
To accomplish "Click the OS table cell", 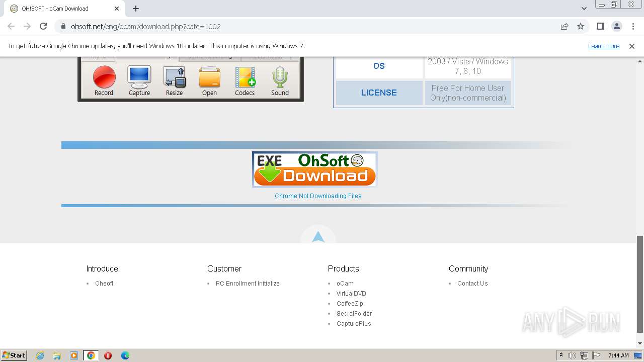I will pos(379,66).
